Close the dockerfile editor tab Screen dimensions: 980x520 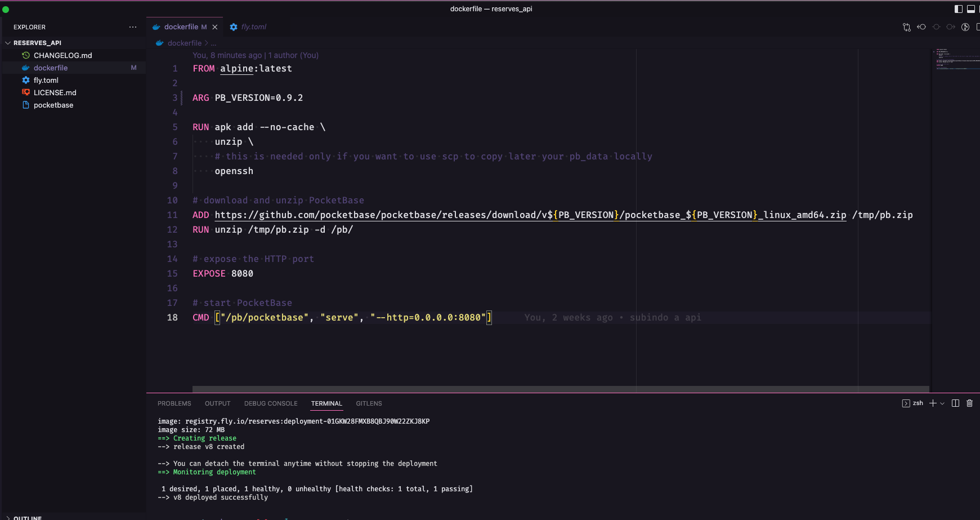coord(215,26)
